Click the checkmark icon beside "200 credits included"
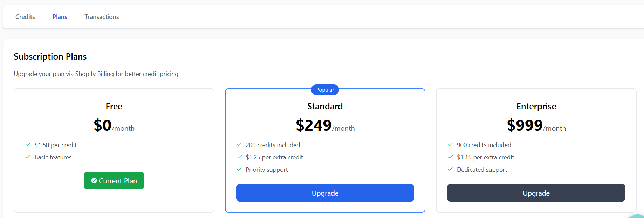 click(x=240, y=145)
